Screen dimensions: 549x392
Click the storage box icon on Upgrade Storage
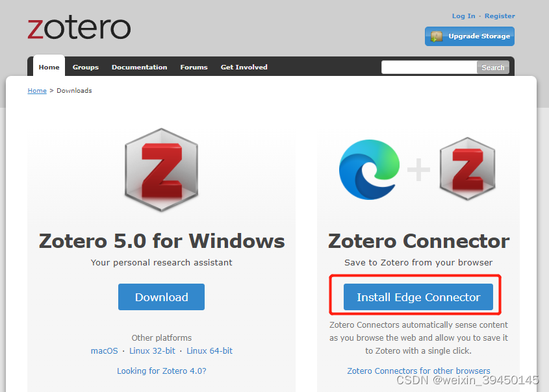coord(436,36)
